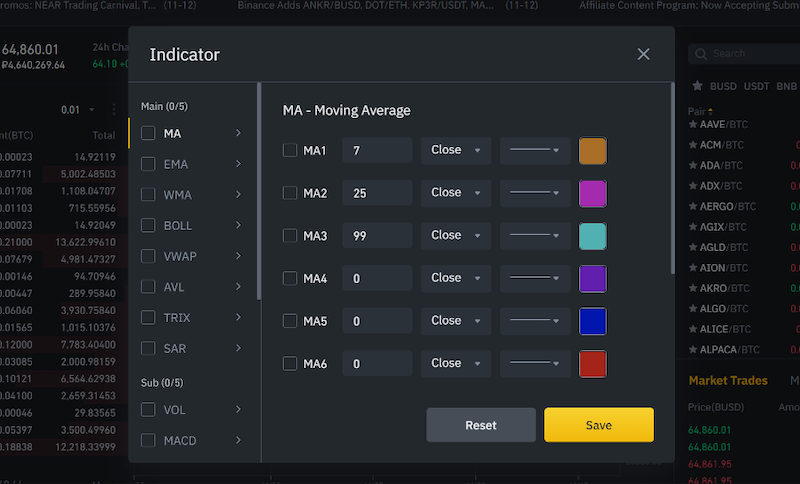Switch to the USDT market tab

[757, 86]
